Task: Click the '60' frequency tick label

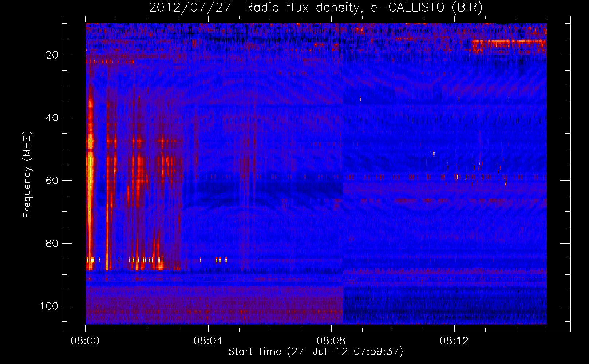Action: click(52, 181)
